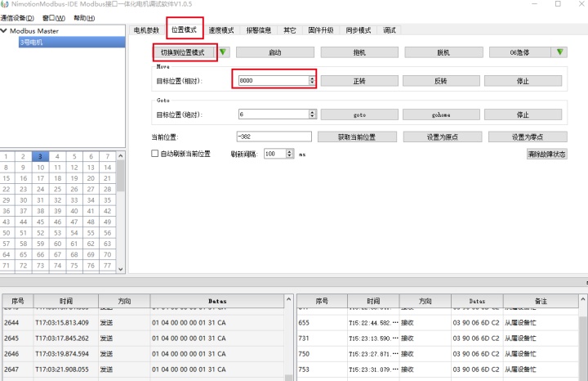Image resolution: width=588 pixels, height=381 pixels.
Task: Click the stepper on relative target position field
Action: click(311, 81)
